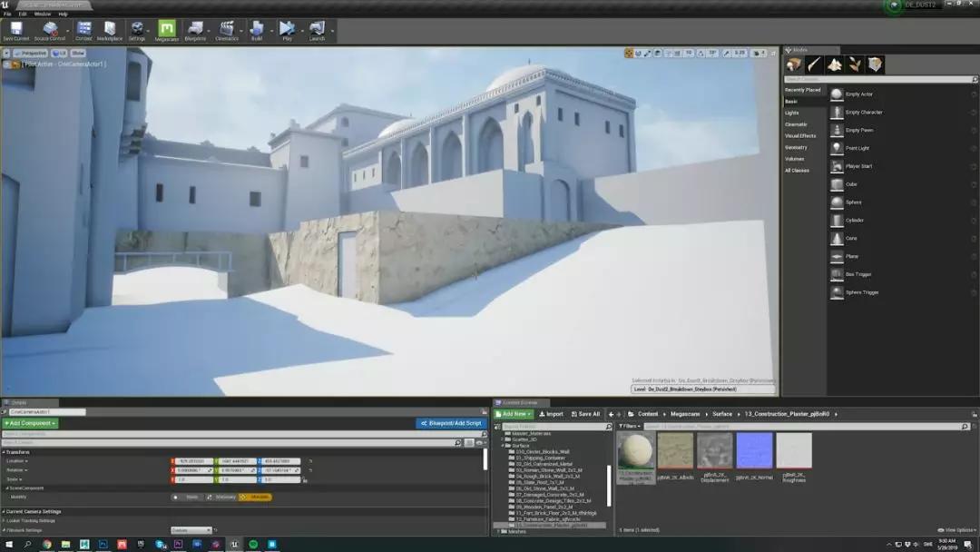
Task: Select the Lights category in Modes panel
Action: point(792,113)
